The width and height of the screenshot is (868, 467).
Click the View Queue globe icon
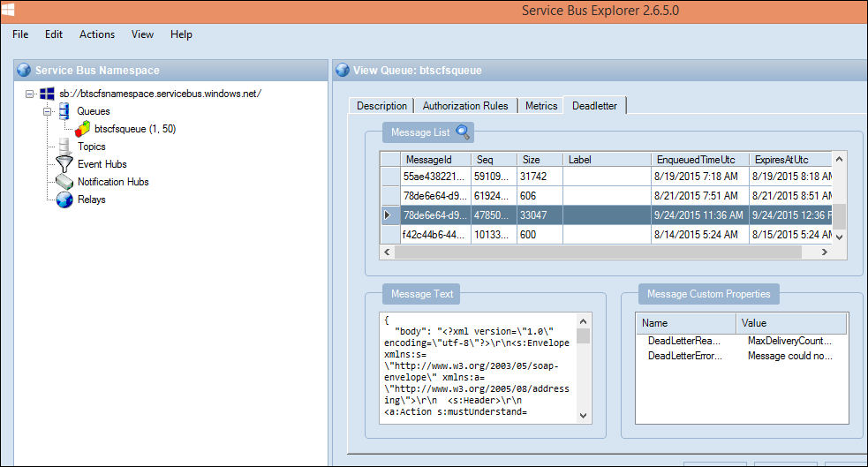click(343, 71)
